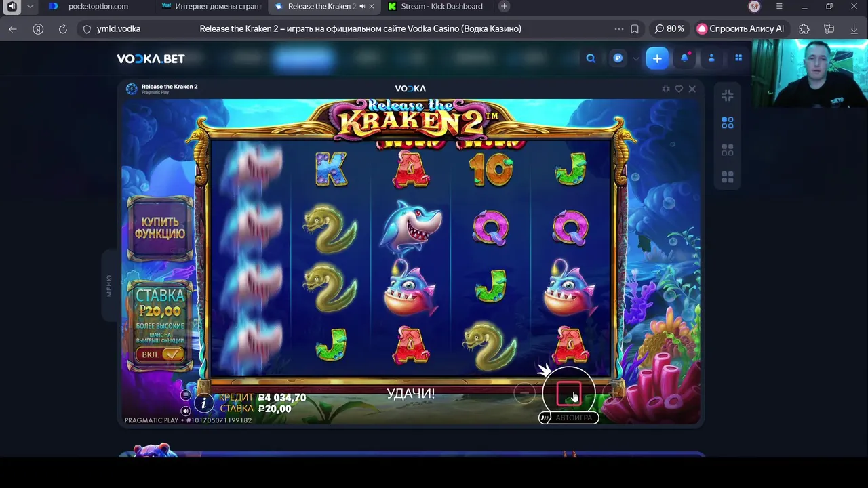
Task: Go back in the browser
Action: click(x=12, y=29)
